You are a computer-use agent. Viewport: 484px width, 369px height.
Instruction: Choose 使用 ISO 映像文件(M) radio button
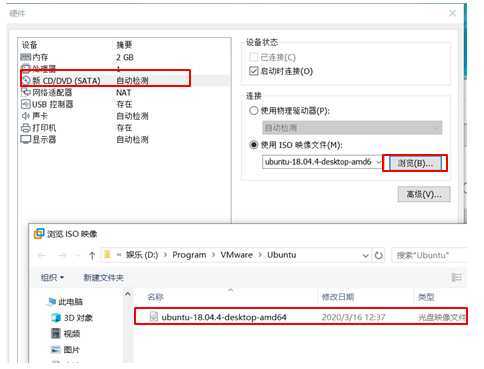coord(254,145)
